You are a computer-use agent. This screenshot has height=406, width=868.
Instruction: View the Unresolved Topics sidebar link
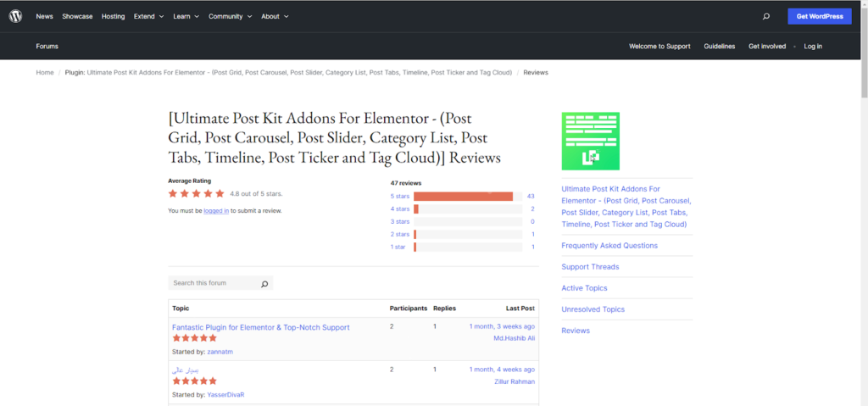(x=593, y=309)
